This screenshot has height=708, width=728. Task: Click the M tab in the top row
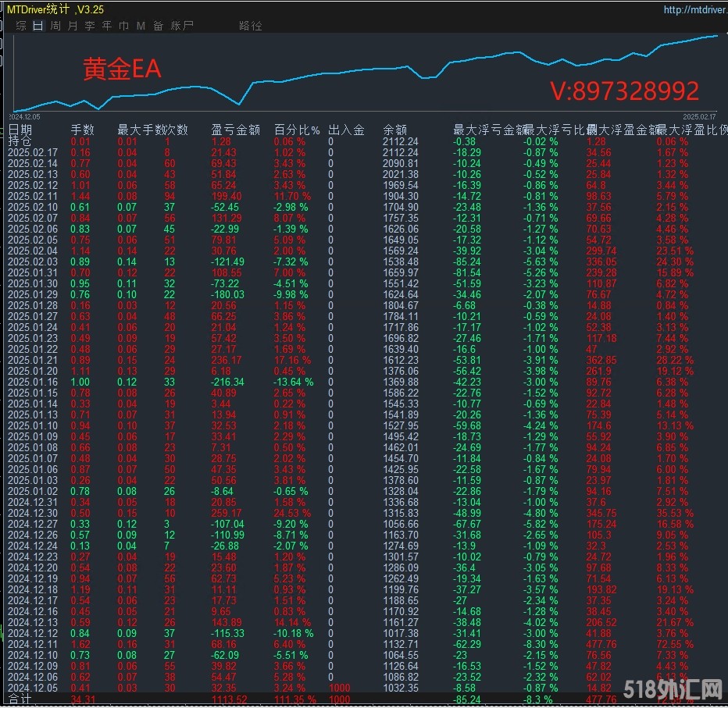(x=141, y=26)
